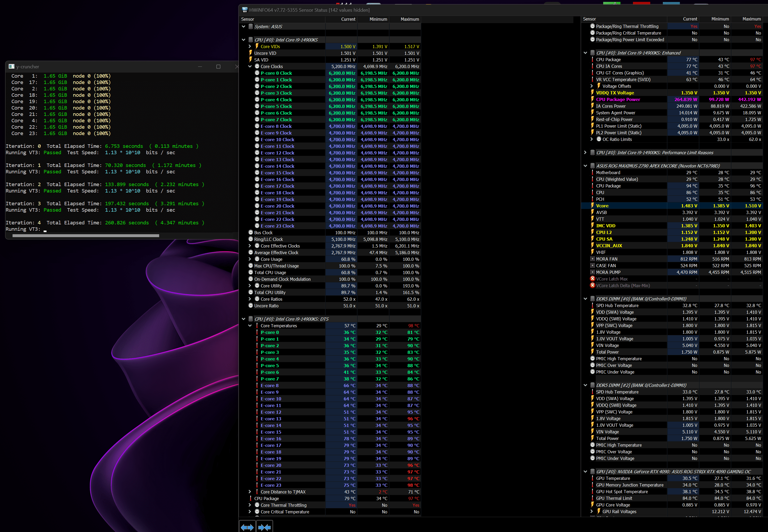Select the CPU Package Power row
Screen dimensions: 768x532
[618, 99]
